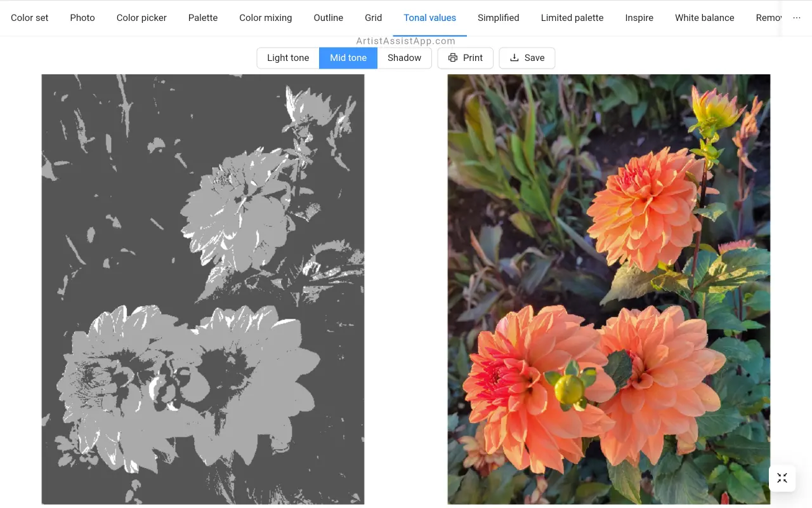
Task: Select the Tonal values tab
Action: pyautogui.click(x=430, y=18)
